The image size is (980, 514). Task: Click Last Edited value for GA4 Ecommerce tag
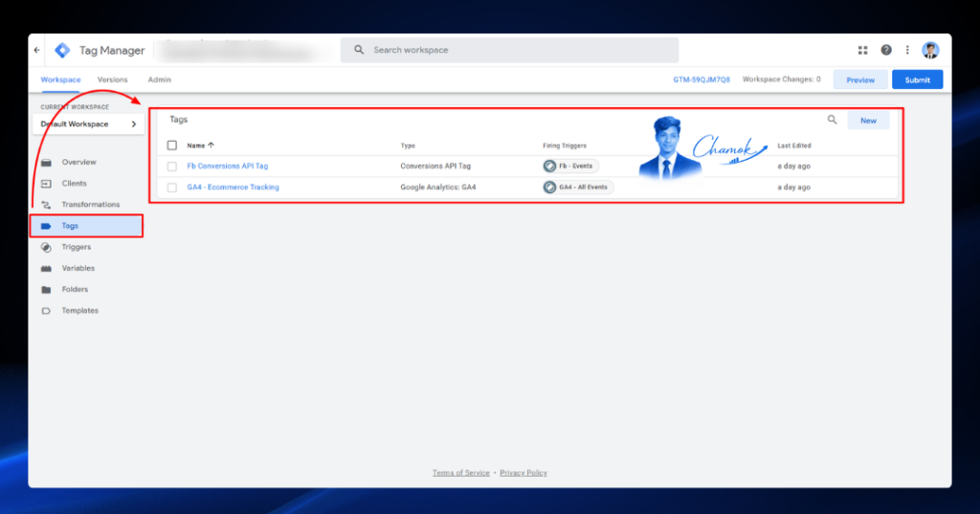point(793,187)
